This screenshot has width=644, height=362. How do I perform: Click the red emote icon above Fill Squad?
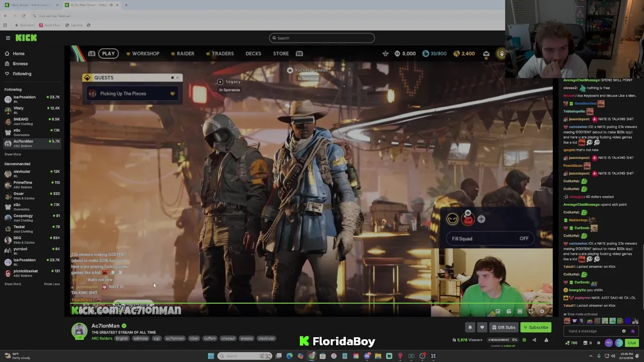467,219
